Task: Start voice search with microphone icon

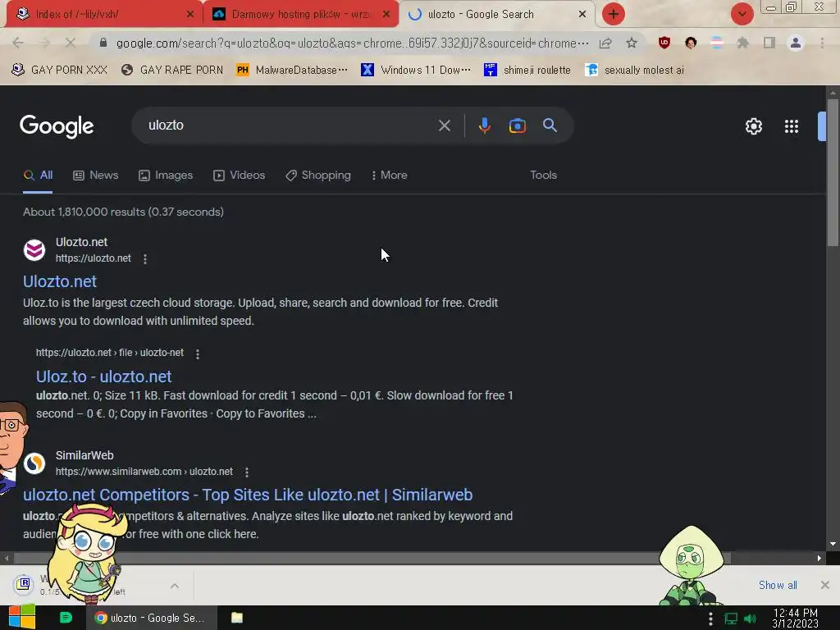Action: click(x=484, y=126)
